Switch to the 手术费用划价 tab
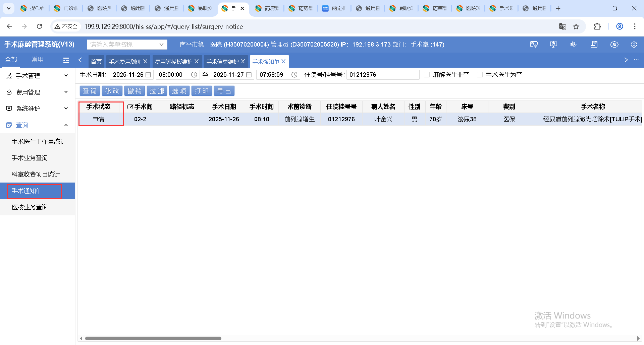The width and height of the screenshot is (644, 345). (125, 62)
